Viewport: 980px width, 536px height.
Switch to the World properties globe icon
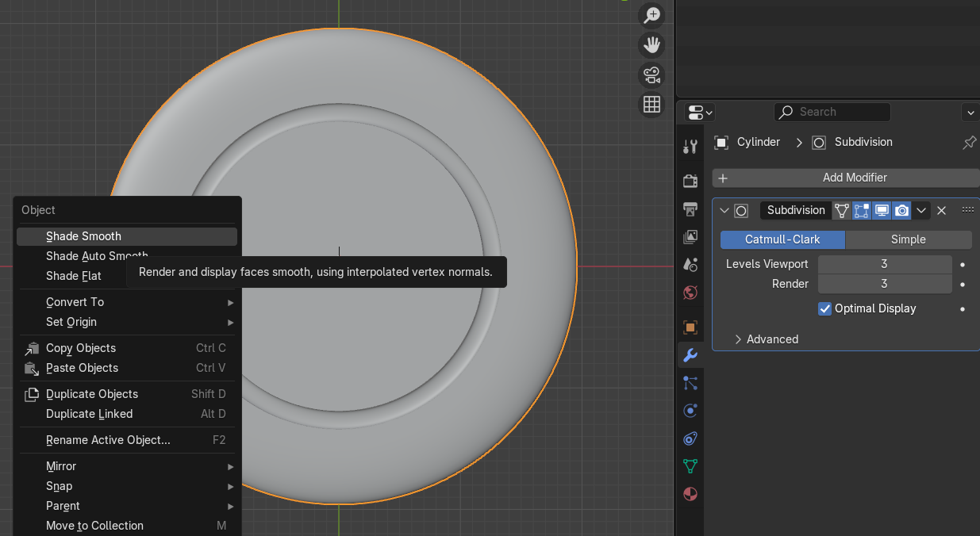pyautogui.click(x=690, y=293)
